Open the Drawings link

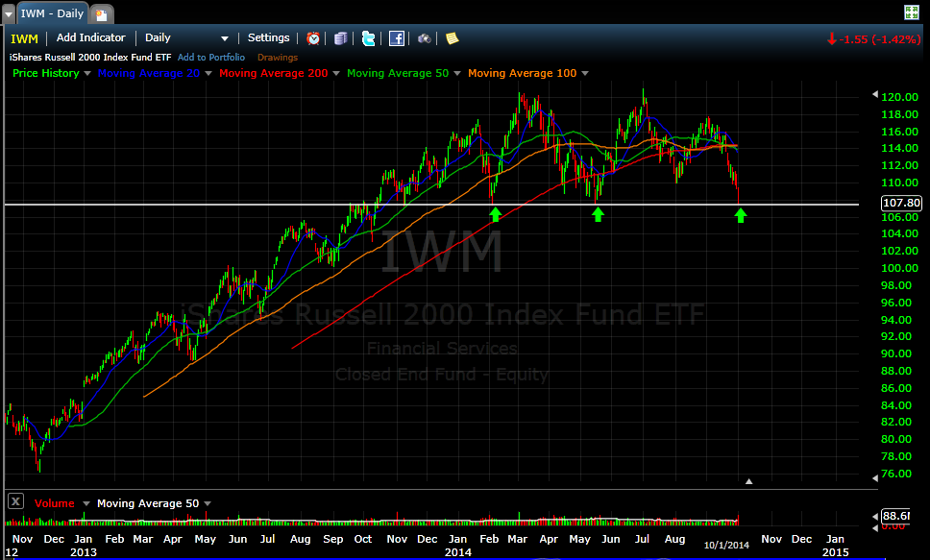pyautogui.click(x=278, y=58)
